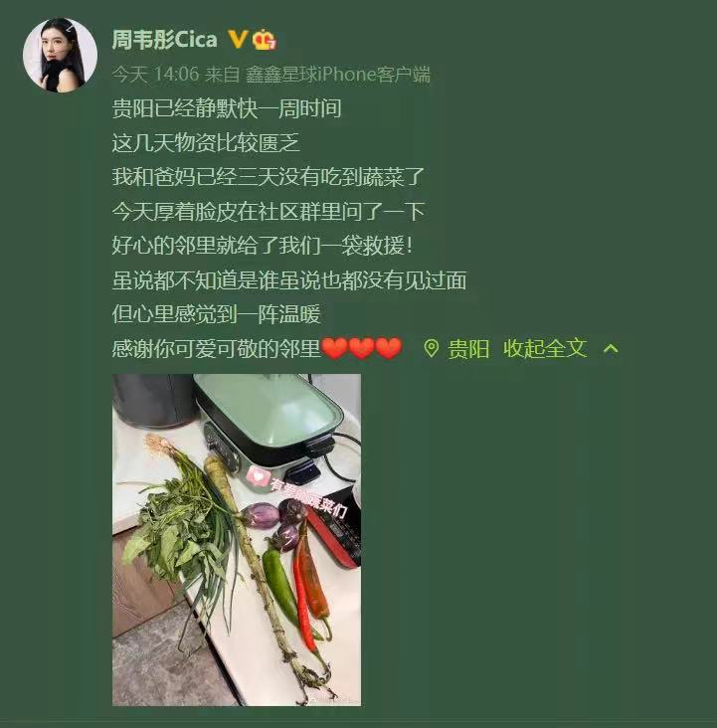Click the upward chevron after 收起全文
717x728 pixels.
[x=611, y=348]
